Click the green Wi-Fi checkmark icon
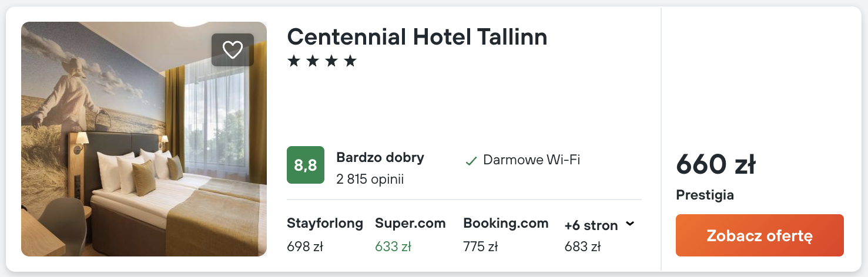The image size is (868, 277). [x=471, y=161]
